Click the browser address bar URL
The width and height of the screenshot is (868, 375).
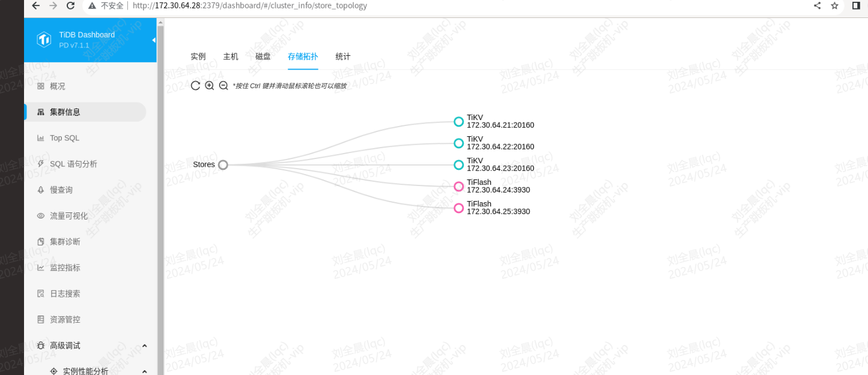pyautogui.click(x=250, y=6)
